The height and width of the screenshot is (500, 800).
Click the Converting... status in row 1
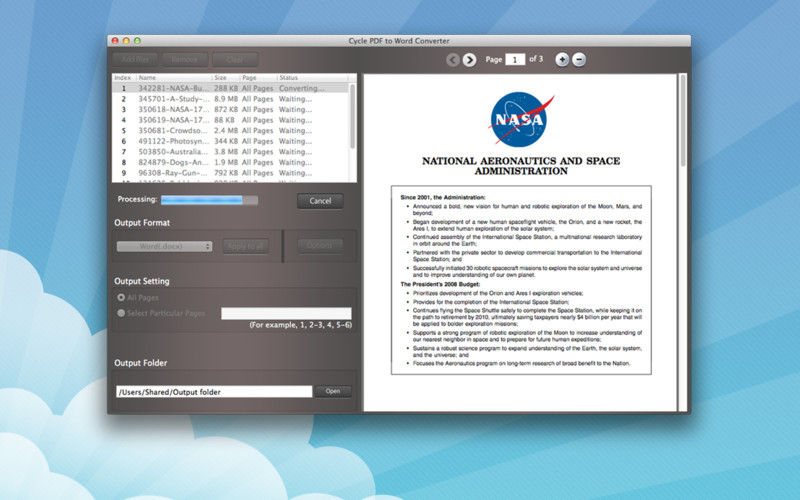pyautogui.click(x=302, y=88)
